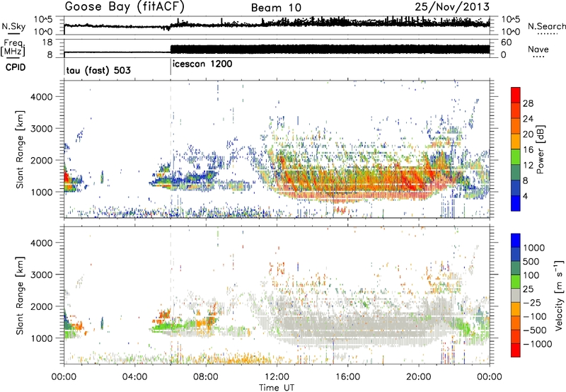This screenshot has width=566, height=392.
Task: Click the "60" Nave axis tick label
Action: click(506, 42)
